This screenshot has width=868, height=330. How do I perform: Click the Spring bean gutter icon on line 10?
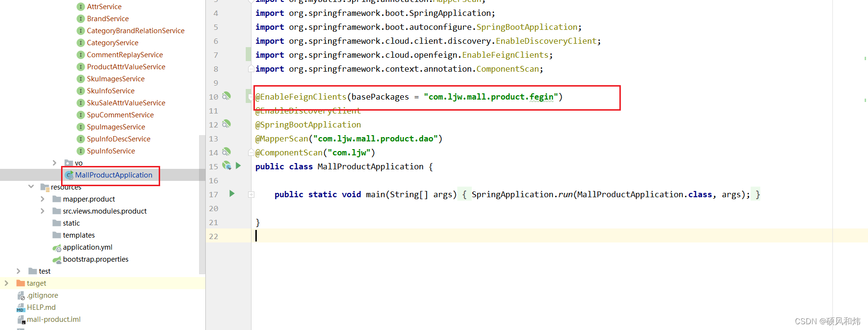point(226,96)
